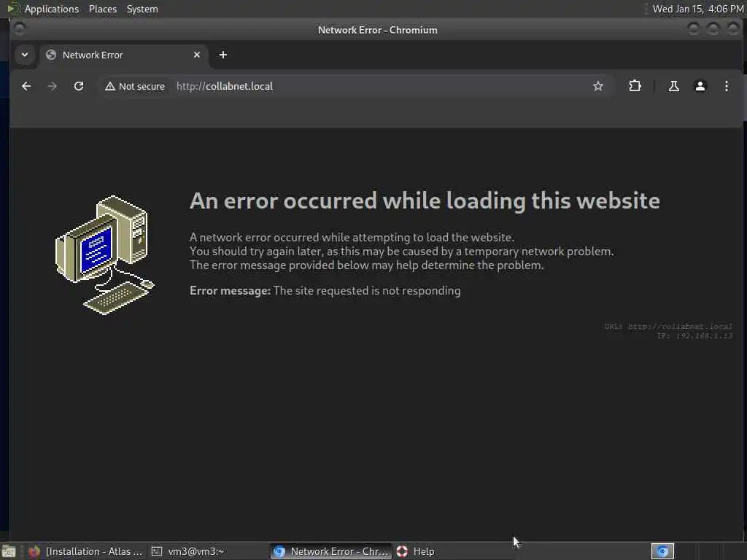Screen dimensions: 747x560
Task: Click the faint IP address line
Action: click(694, 335)
